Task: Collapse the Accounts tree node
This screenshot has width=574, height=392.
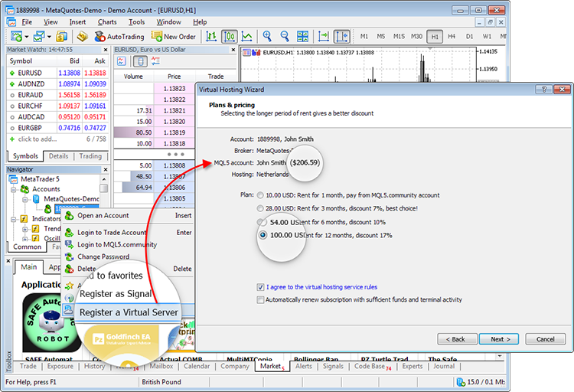Action: point(14,189)
